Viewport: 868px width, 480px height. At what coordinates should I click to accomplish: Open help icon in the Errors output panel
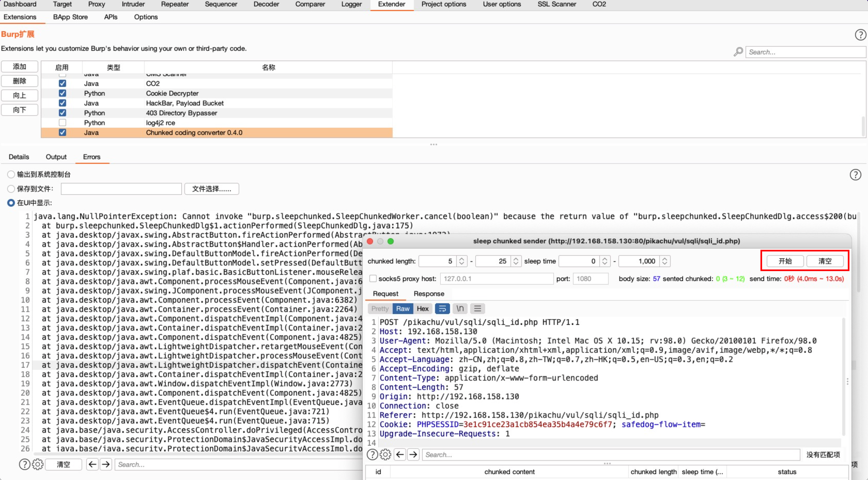coord(855,174)
